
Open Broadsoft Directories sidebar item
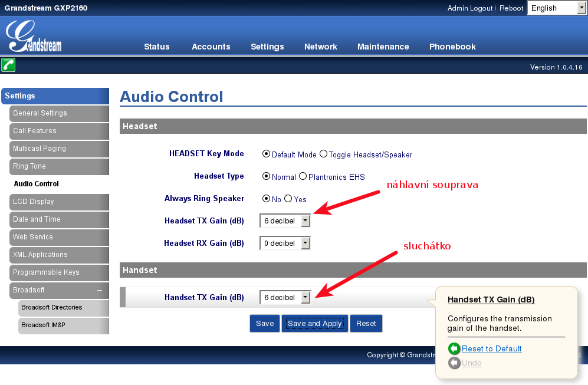click(52, 308)
